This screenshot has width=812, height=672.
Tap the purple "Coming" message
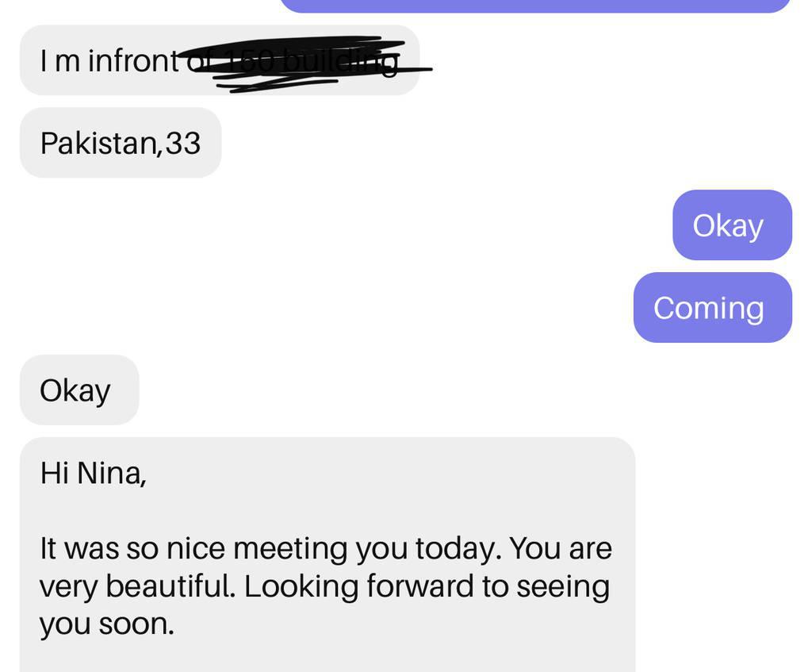pos(711,308)
